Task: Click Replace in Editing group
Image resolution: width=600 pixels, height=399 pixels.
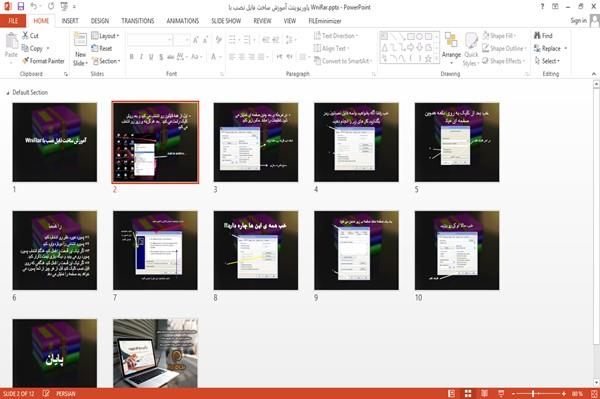Action: [550, 48]
